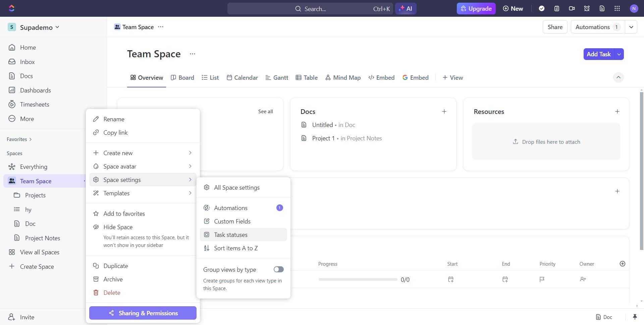The width and height of the screenshot is (644, 325).
Task: Enable Group views by type
Action: coord(278,269)
